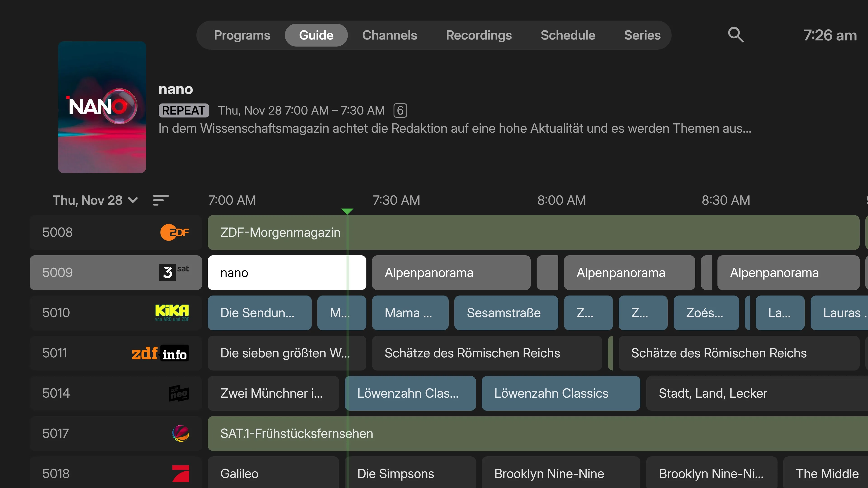Select second Schätze des Römischen Reichs
868x488 pixels.
(x=739, y=353)
